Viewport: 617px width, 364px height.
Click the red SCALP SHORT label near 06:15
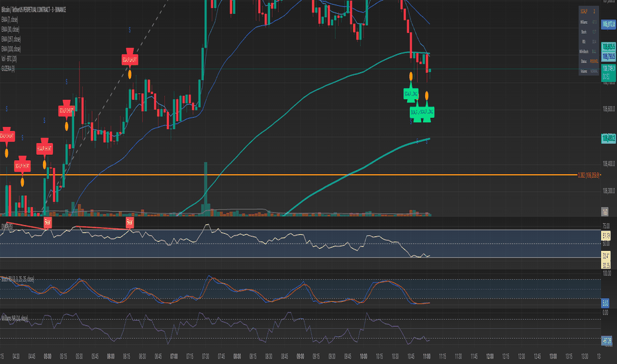[130, 59]
